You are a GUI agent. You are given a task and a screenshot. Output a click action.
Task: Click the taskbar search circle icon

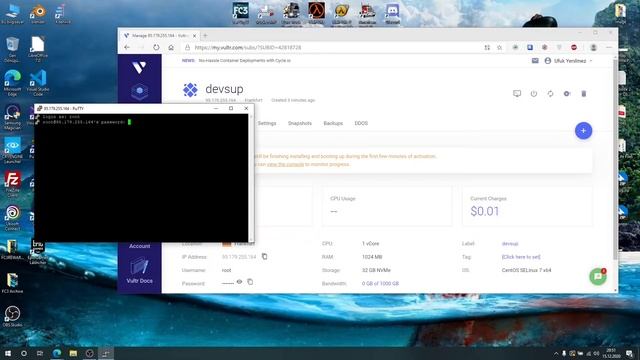click(24, 353)
